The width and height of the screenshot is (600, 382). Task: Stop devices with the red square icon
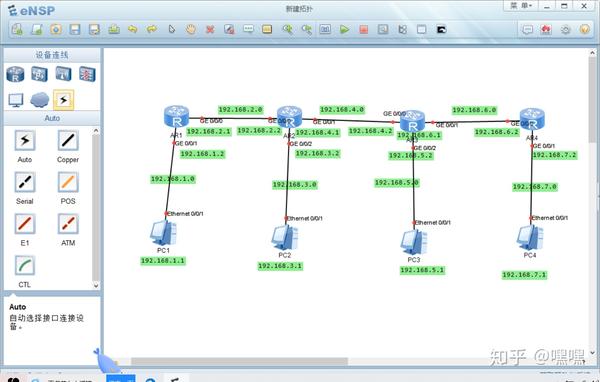pos(364,29)
